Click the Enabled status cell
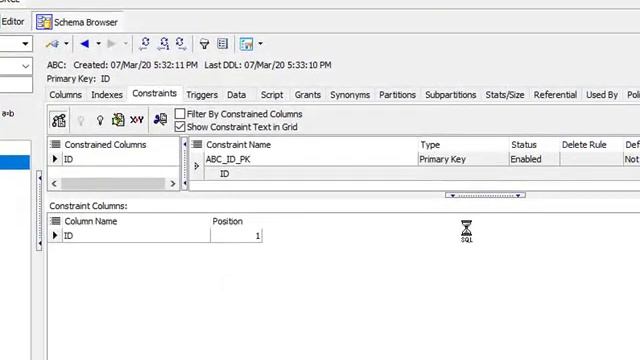Screen dimensions: 640x360 534,159
